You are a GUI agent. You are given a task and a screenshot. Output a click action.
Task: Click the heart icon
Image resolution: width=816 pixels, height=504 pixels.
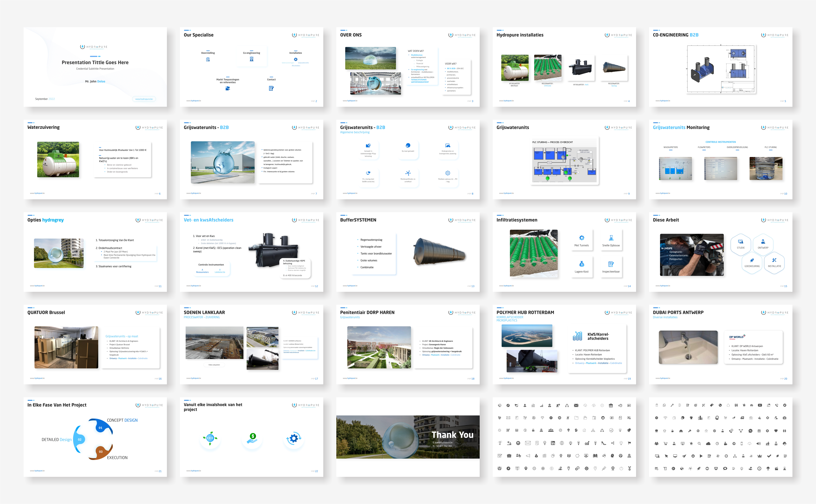[776, 431]
